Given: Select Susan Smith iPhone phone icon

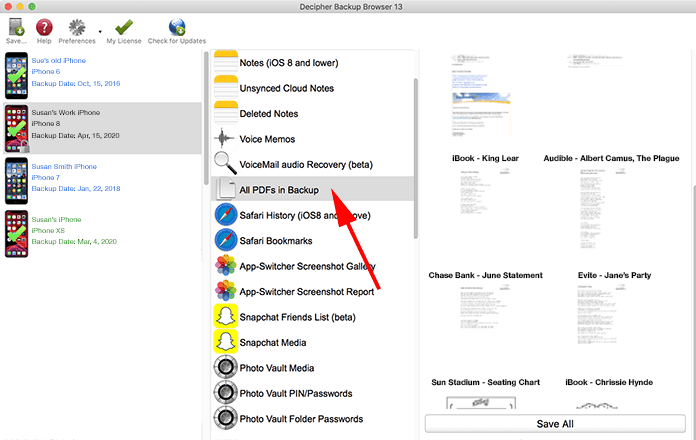Looking at the screenshot, I should pos(16,181).
